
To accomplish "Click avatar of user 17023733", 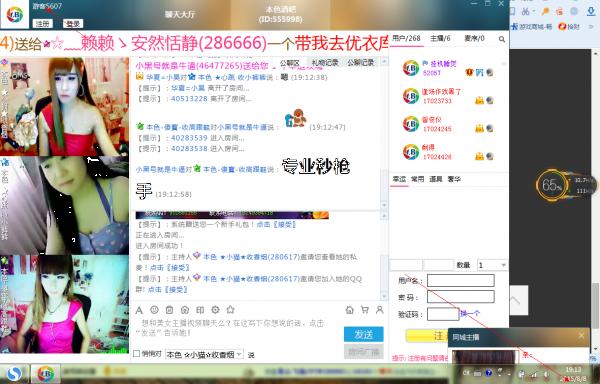I will click(x=411, y=96).
